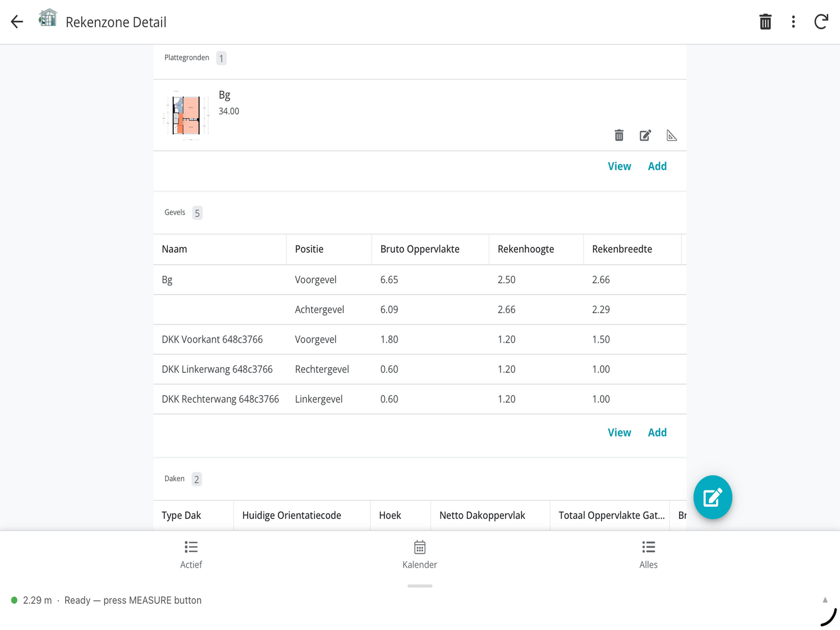Screen dimensions: 840x630
Task: Click the 6.65 Bruto Oppervlakte value
Action: tap(389, 280)
